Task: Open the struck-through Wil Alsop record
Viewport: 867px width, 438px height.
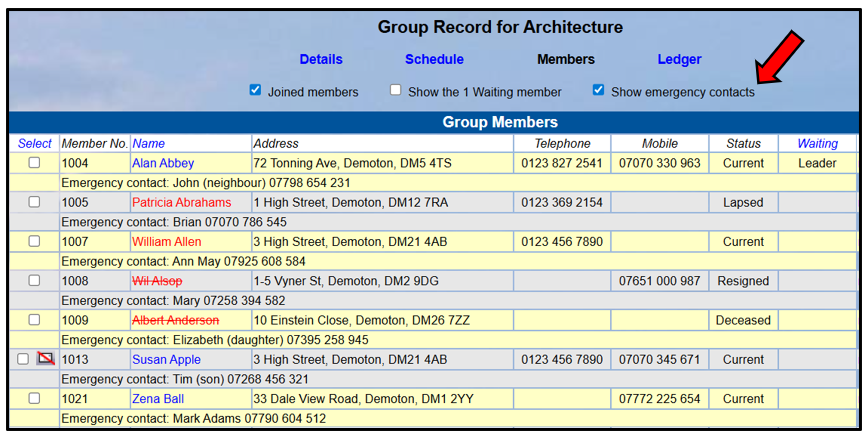Action: tap(157, 281)
